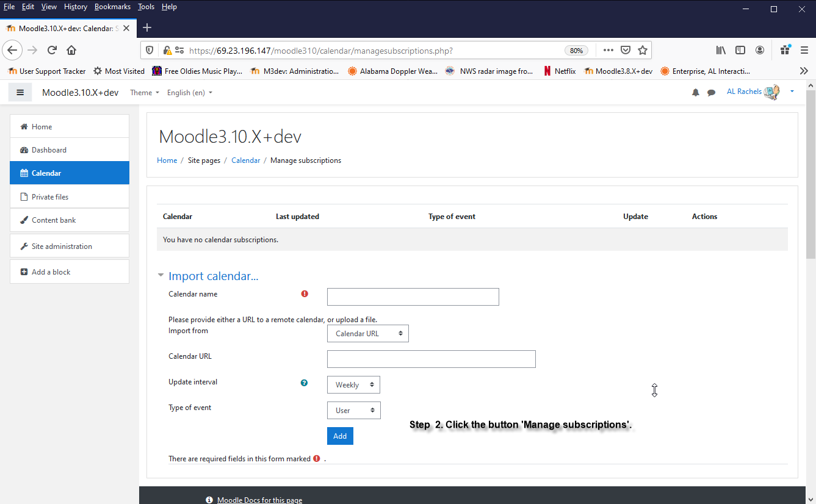Toggle the browser sidebar icon

pos(740,50)
